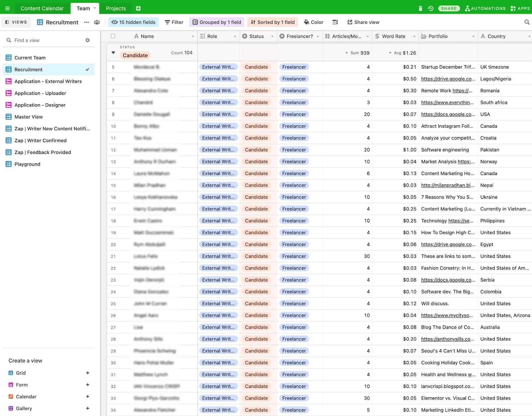Select Nepal country cell
This screenshot has height=416, width=532.
(x=505, y=185)
